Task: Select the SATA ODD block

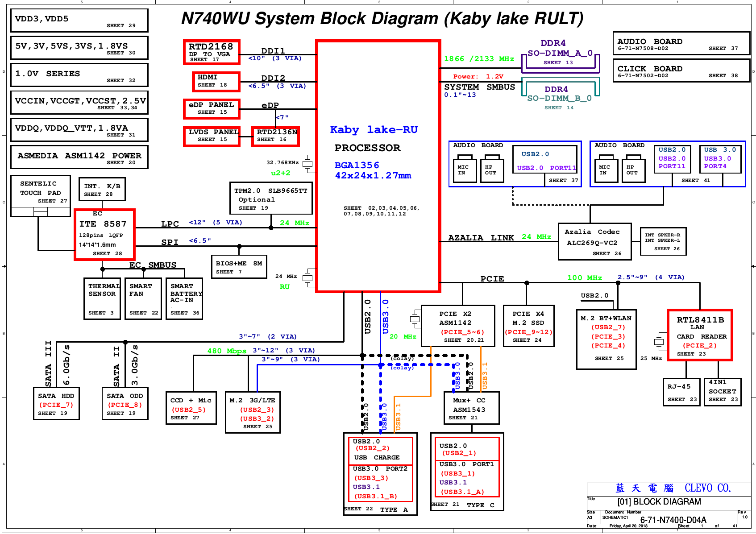Action: point(125,403)
